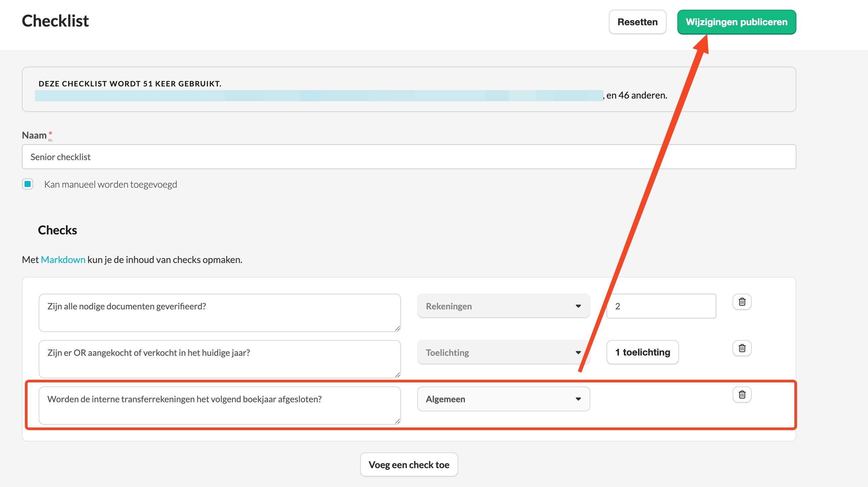Screen dimensions: 868x487
Task: Open the '1 toelichting' button
Action: [642, 352]
